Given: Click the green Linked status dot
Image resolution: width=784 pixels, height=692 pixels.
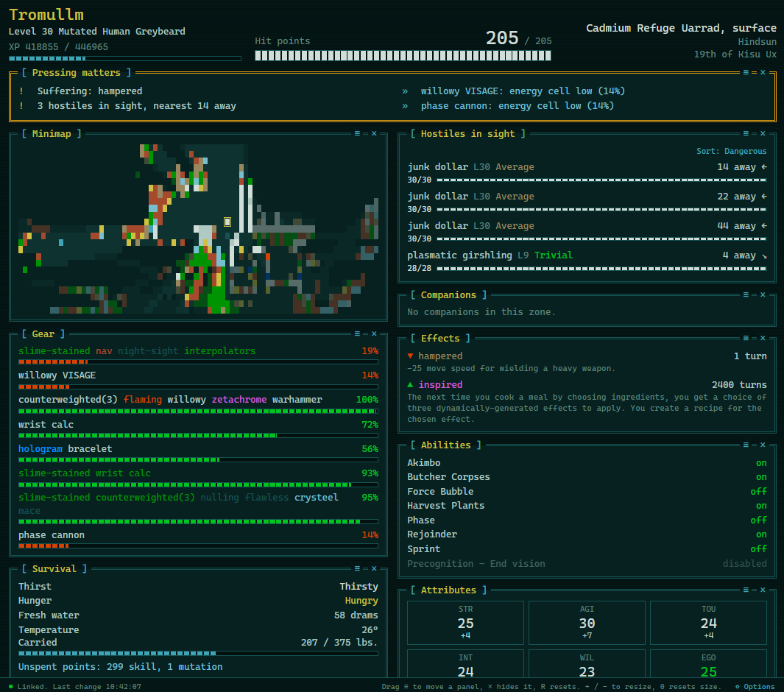Looking at the screenshot, I should 11,687.
